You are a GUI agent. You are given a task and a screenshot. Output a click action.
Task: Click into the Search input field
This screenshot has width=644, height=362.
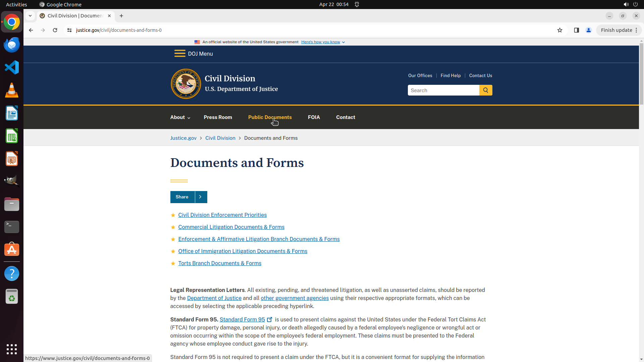[x=443, y=90]
